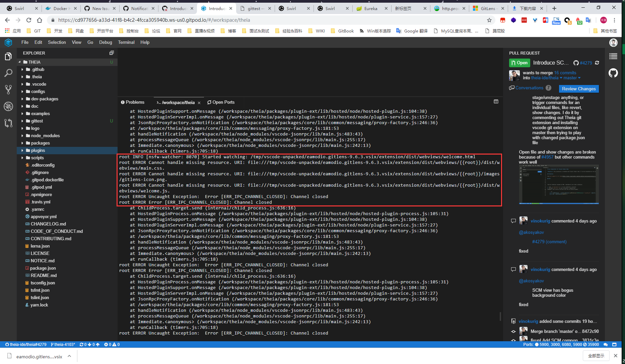Expand the node_modules folder
Screen dimensions: 625x364
pyautogui.click(x=45, y=135)
